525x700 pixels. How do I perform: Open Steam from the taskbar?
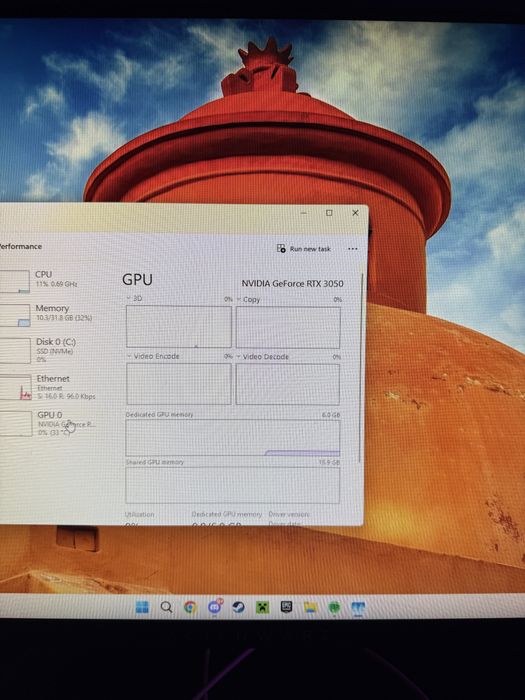pos(238,607)
